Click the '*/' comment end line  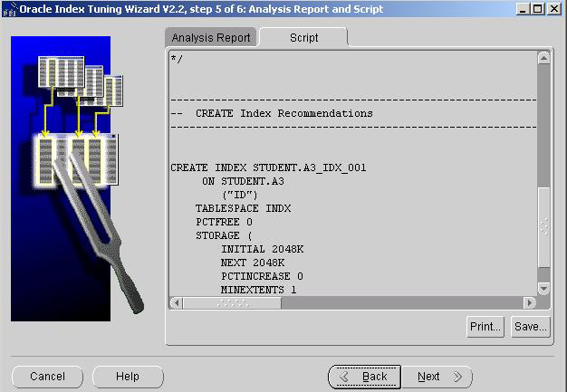[177, 59]
